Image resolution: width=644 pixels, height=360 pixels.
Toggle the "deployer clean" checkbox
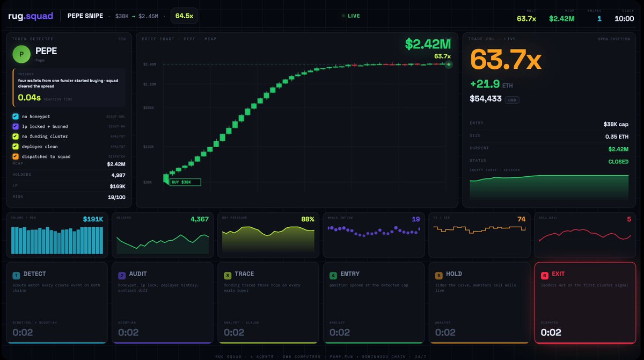tap(16, 146)
